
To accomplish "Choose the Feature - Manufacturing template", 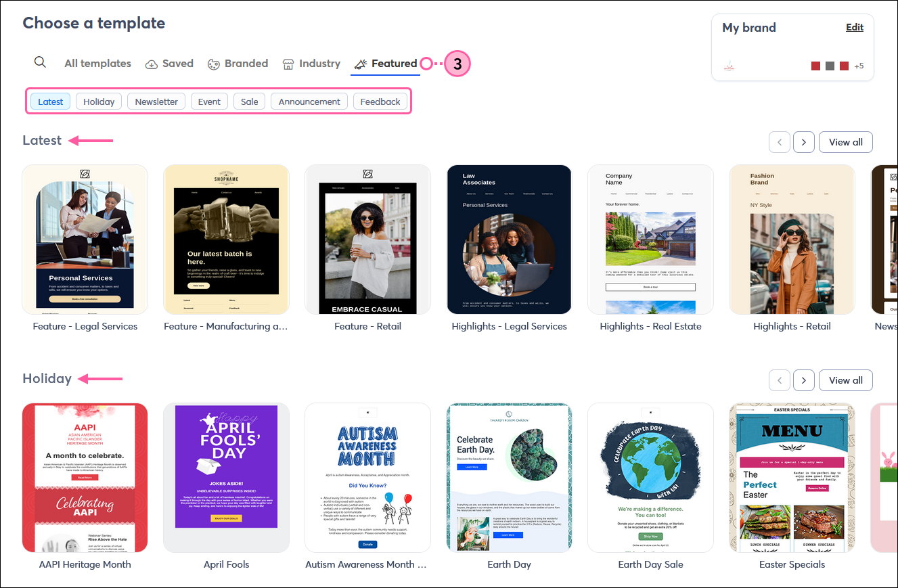I will (x=226, y=240).
